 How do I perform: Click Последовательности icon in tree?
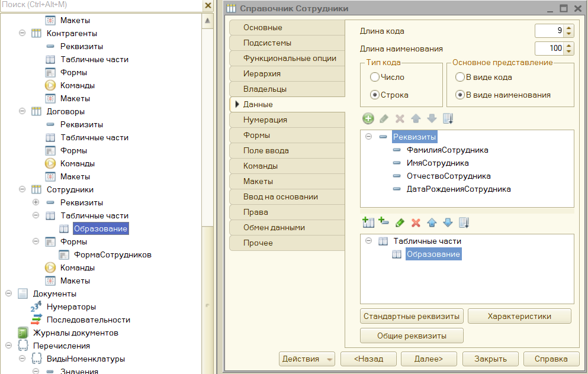pyautogui.click(x=36, y=320)
